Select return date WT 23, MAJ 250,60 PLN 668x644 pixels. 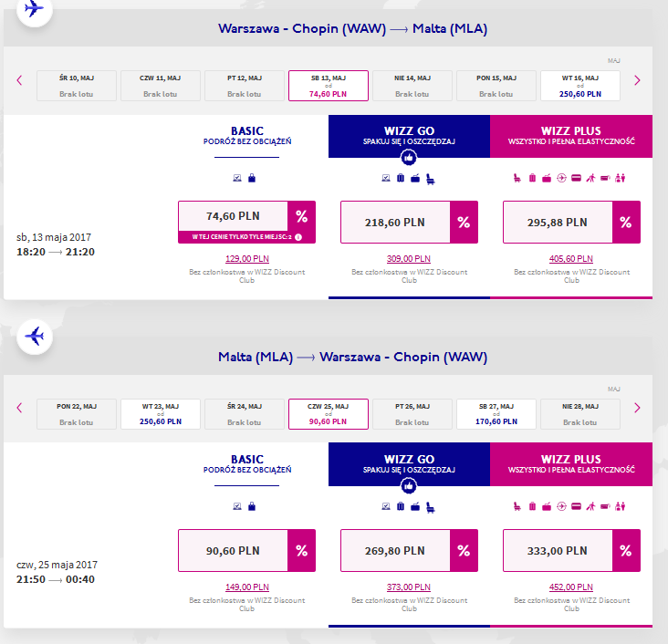click(x=161, y=414)
